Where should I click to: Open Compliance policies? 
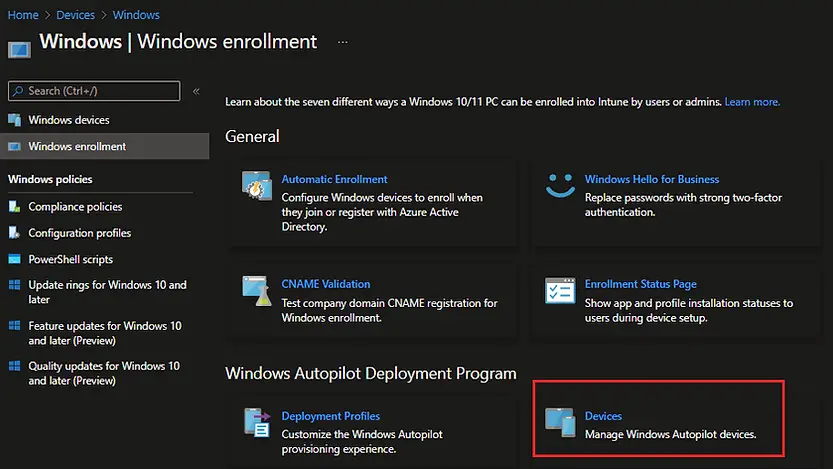pyautogui.click(x=75, y=207)
